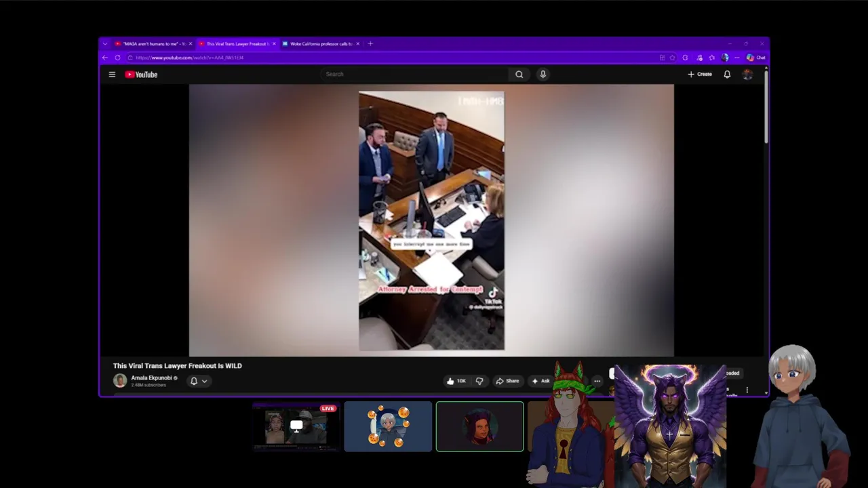Open the browser three-dot settings menu

736,58
